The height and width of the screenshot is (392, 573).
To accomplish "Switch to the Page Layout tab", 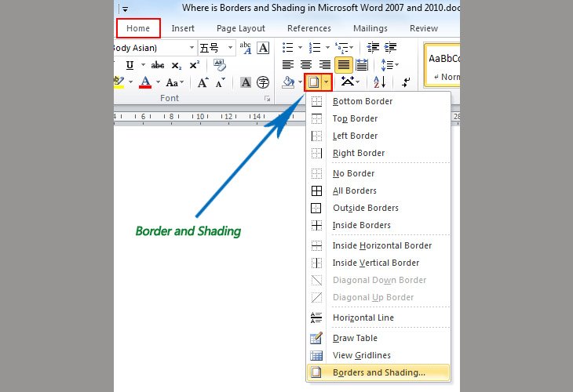I will click(x=240, y=28).
